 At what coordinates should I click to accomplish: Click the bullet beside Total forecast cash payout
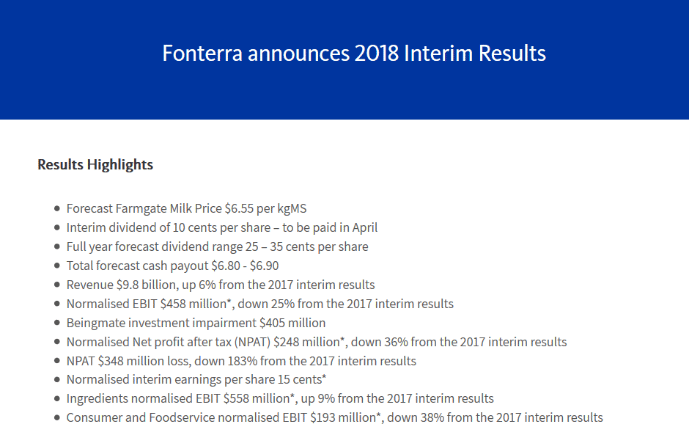point(56,267)
